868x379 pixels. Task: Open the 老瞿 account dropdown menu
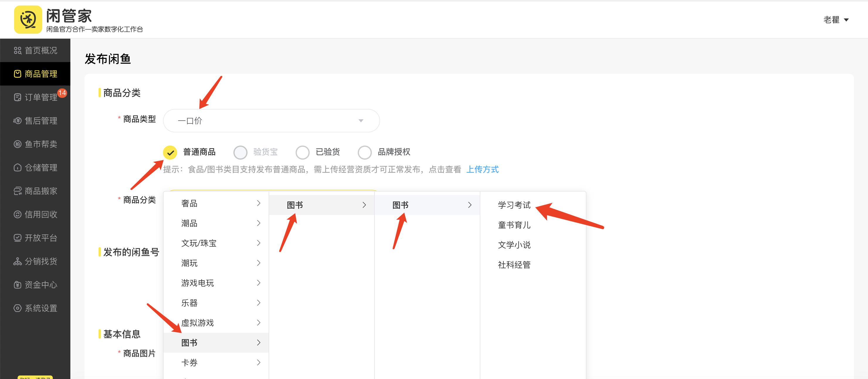click(x=836, y=20)
